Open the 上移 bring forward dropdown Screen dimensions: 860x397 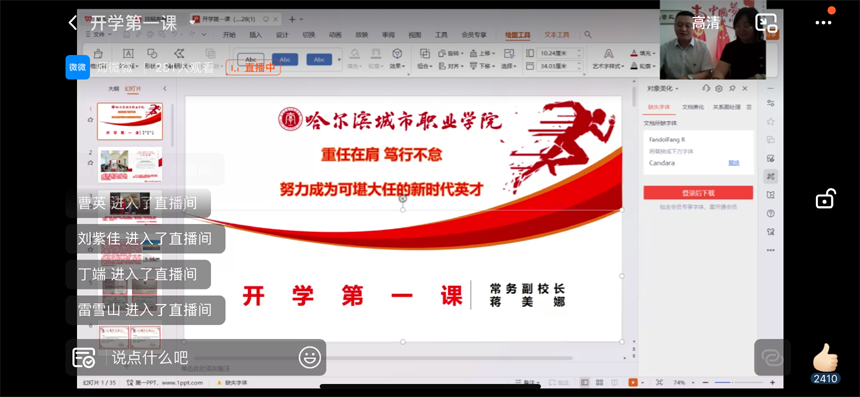[483, 53]
